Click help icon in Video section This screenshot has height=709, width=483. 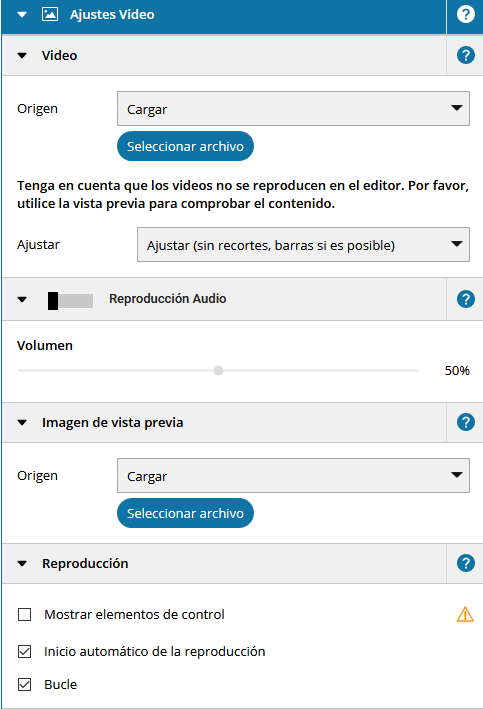point(465,55)
